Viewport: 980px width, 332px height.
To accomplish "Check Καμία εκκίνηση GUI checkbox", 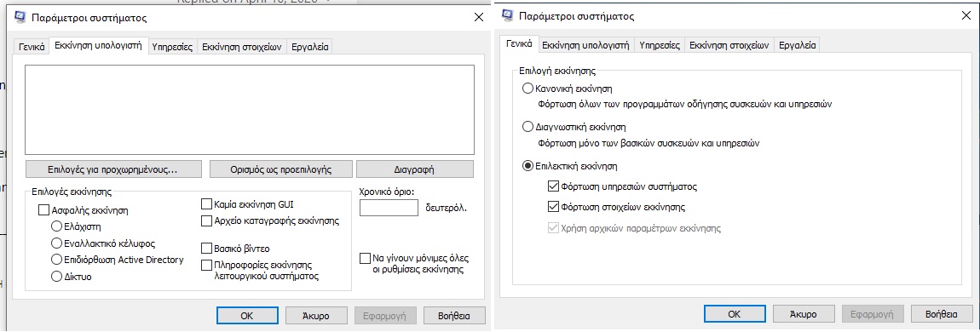I will (207, 204).
